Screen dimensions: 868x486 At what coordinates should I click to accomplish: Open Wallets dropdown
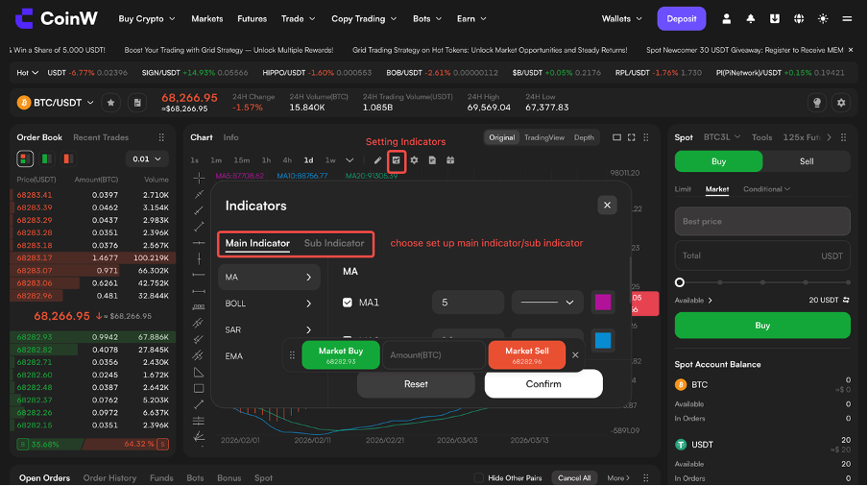point(621,19)
